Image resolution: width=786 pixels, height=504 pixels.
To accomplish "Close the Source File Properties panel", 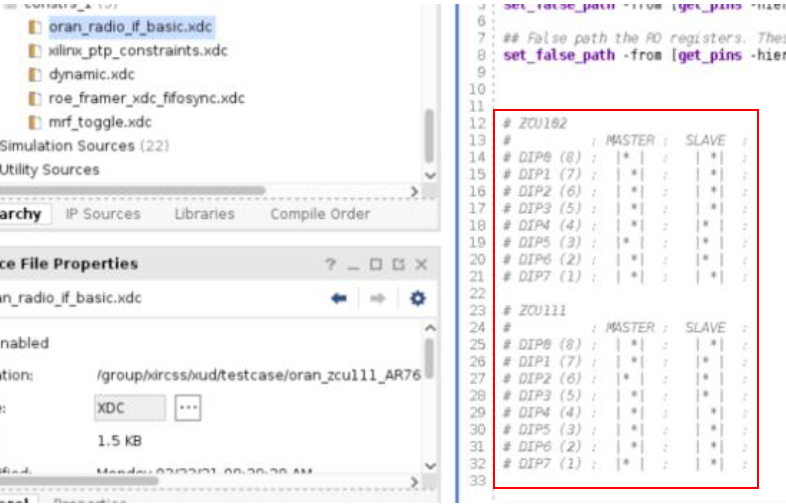I will click(421, 265).
